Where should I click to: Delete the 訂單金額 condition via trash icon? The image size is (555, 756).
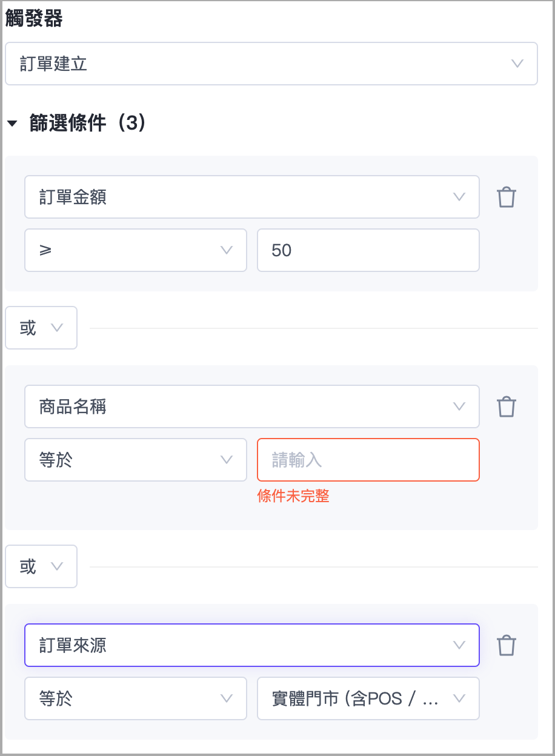coord(507,197)
